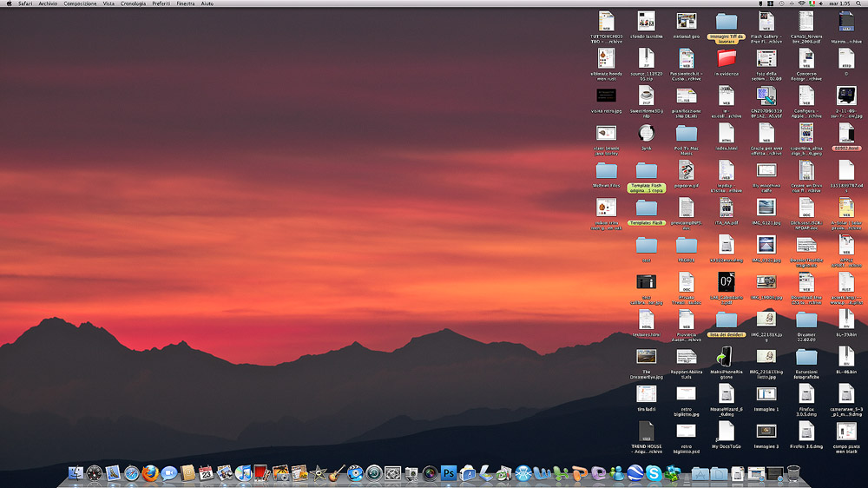Open Spotlight search in menu bar
Screen dimensions: 868x488
(858, 3)
